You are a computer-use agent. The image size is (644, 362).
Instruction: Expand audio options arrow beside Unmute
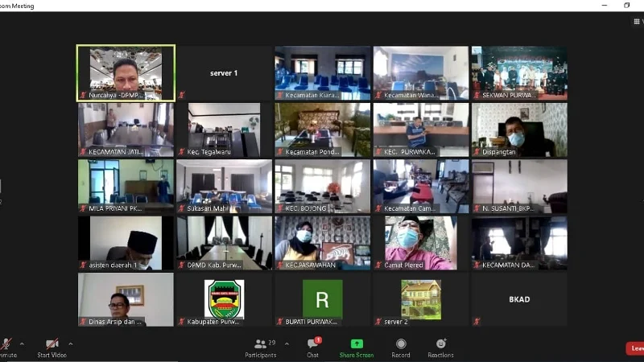22,343
